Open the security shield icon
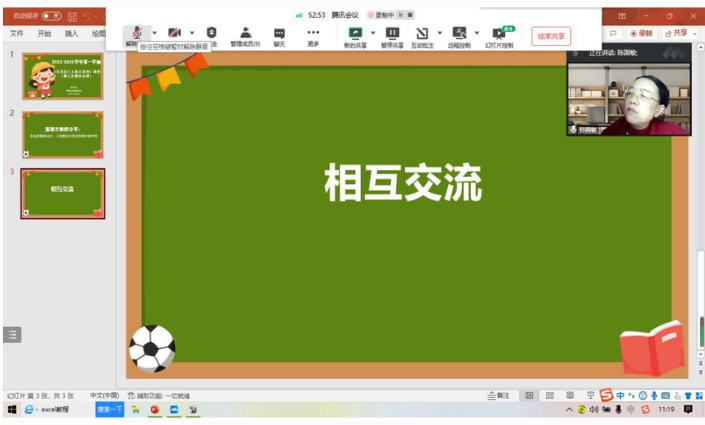 211,34
